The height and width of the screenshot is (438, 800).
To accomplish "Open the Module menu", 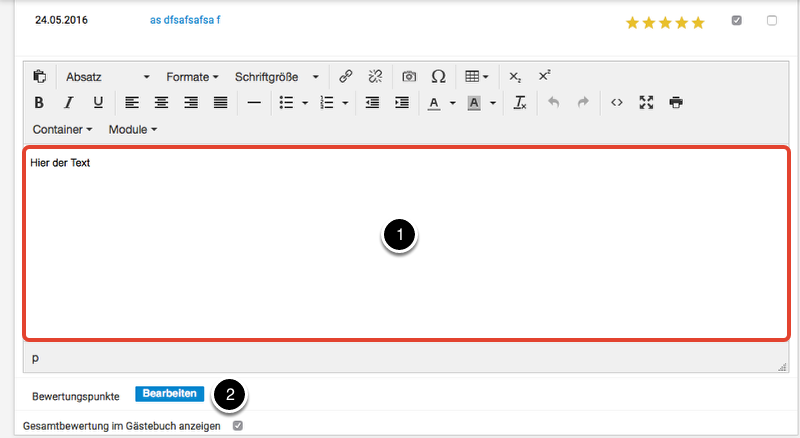I will [132, 129].
